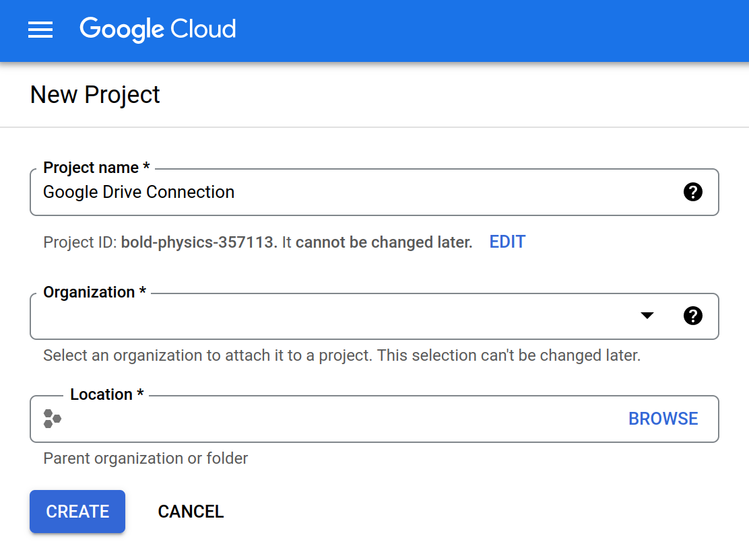This screenshot has height=560, width=749.
Task: Click the 'Location *' field label
Action: pos(106,394)
